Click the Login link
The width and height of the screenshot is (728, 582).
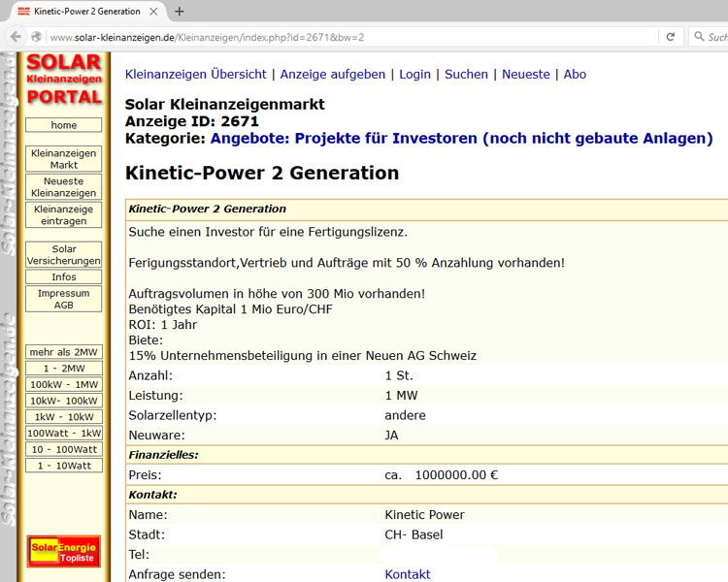coord(414,74)
